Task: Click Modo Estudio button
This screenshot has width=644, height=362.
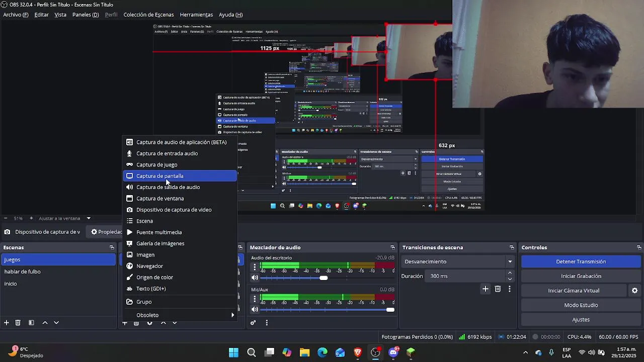Action: tap(581, 305)
